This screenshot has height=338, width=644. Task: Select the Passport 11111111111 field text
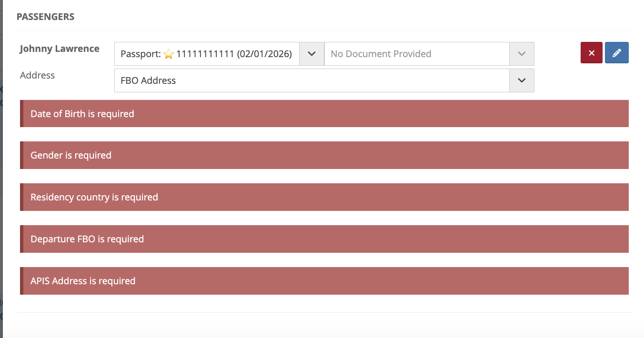click(206, 54)
